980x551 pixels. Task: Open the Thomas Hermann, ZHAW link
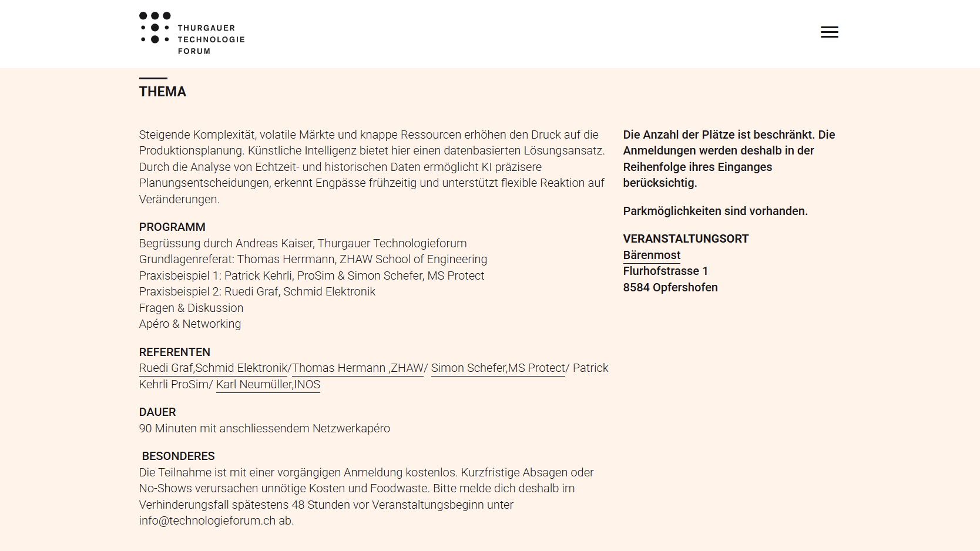tap(358, 368)
